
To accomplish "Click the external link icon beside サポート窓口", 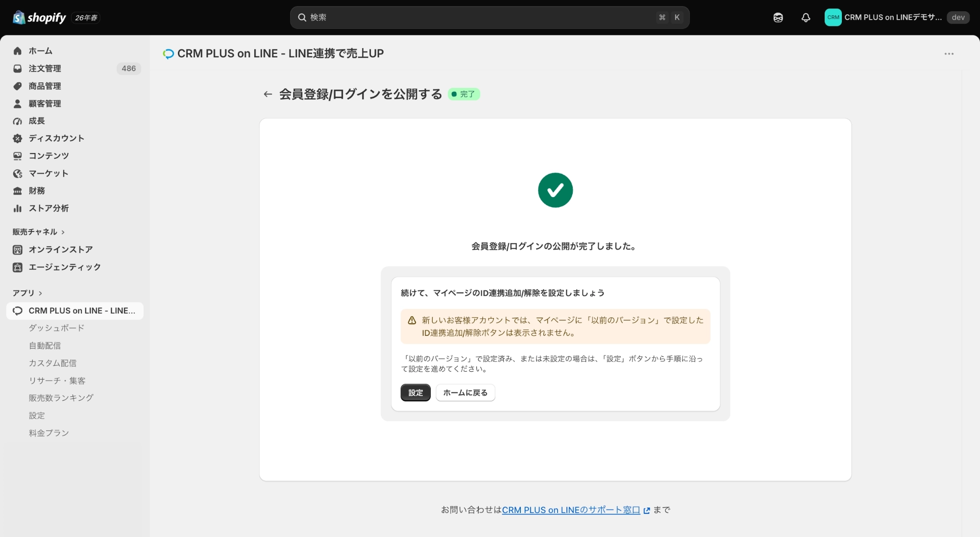I will pos(647,511).
